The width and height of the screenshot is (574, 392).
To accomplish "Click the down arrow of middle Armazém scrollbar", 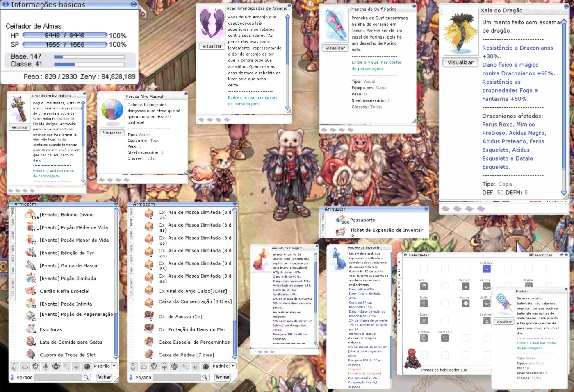I will [235, 357].
